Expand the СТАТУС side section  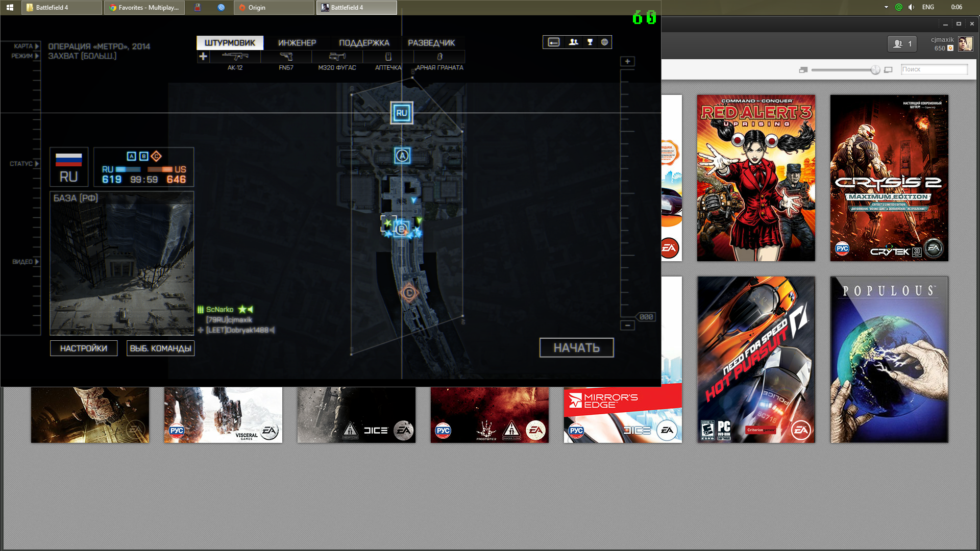pos(24,164)
